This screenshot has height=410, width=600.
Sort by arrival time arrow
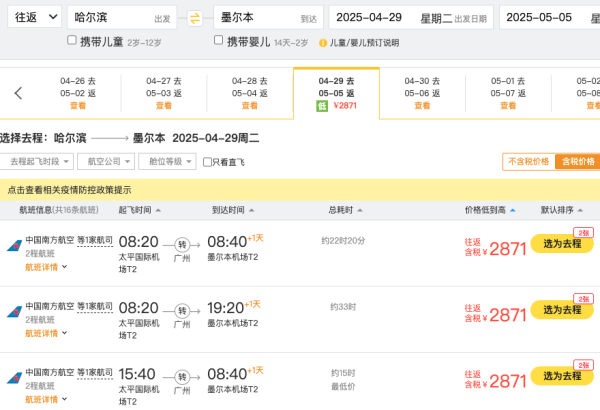(x=251, y=210)
